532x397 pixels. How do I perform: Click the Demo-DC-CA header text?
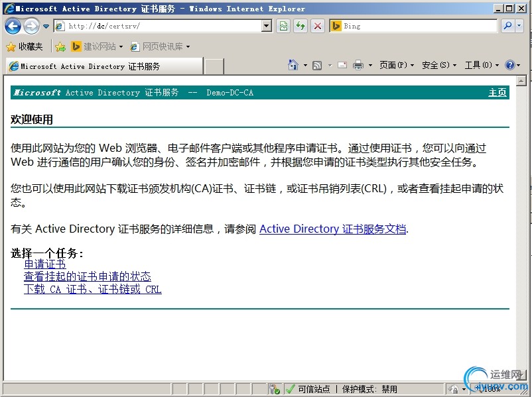230,93
